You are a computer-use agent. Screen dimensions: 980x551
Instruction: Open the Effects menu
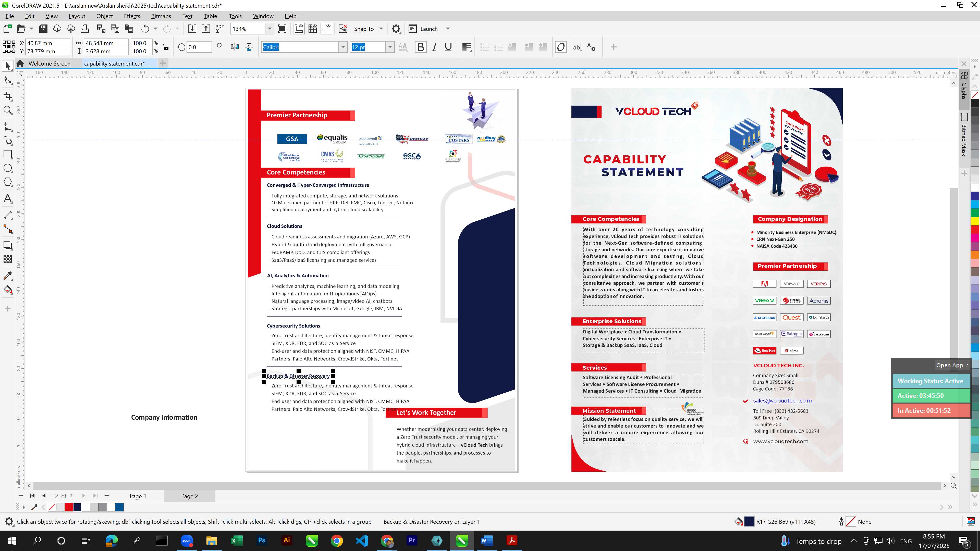[x=132, y=16]
